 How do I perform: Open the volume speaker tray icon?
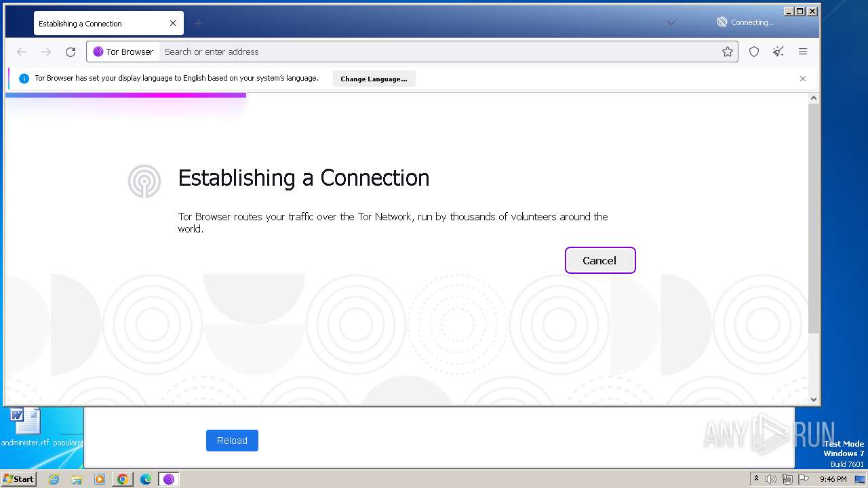click(x=771, y=479)
